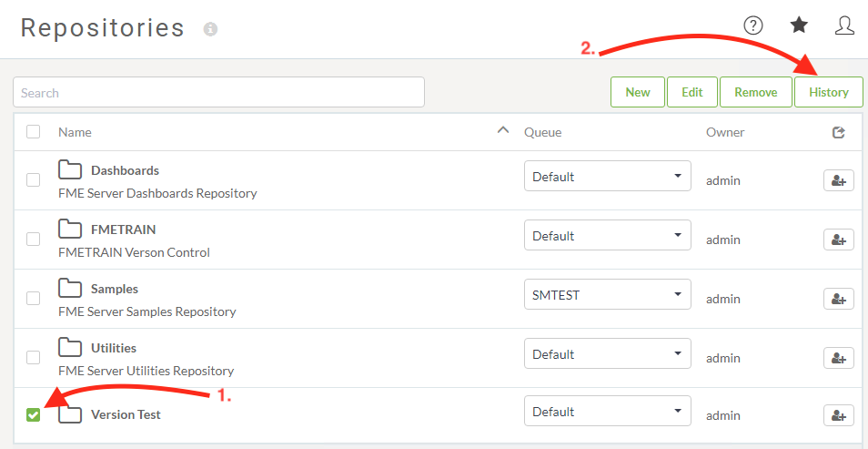868x449 pixels.
Task: Share the FMETRAIN repository via add-user icon
Action: click(x=839, y=240)
